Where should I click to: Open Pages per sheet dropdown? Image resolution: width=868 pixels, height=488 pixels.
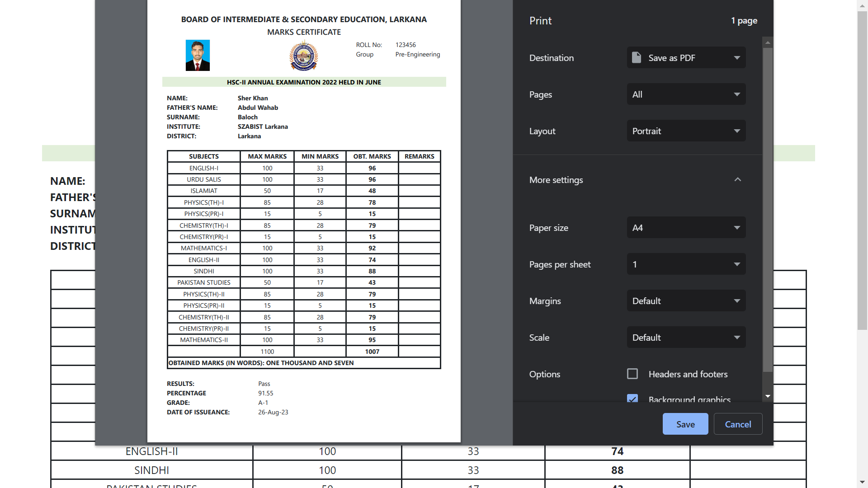click(686, 264)
